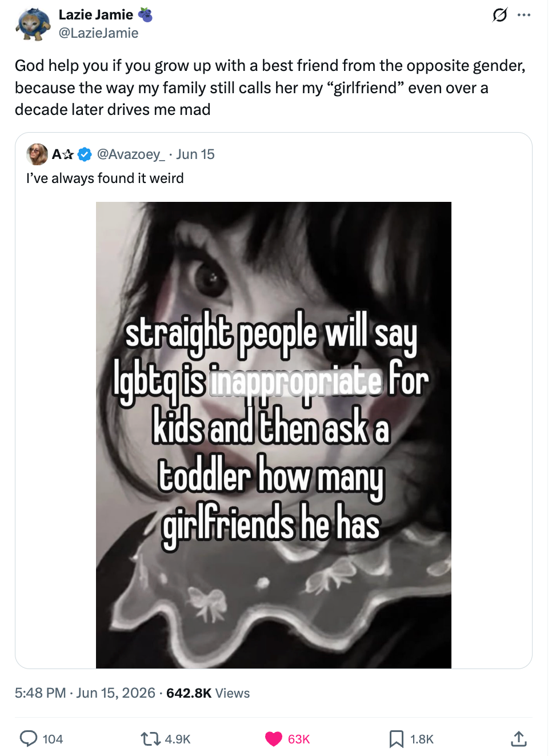
Task: Like the post with the heart icon
Action: [274, 739]
